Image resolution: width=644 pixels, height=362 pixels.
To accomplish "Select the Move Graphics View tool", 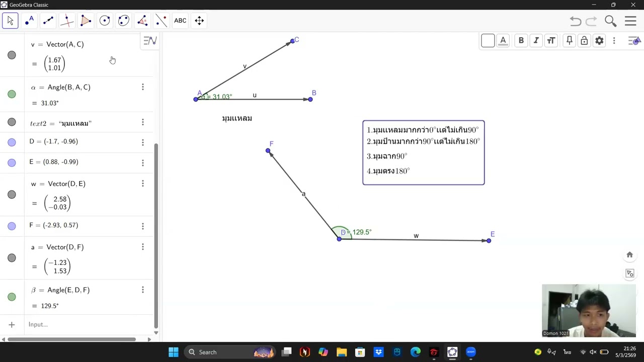I will pos(199,21).
